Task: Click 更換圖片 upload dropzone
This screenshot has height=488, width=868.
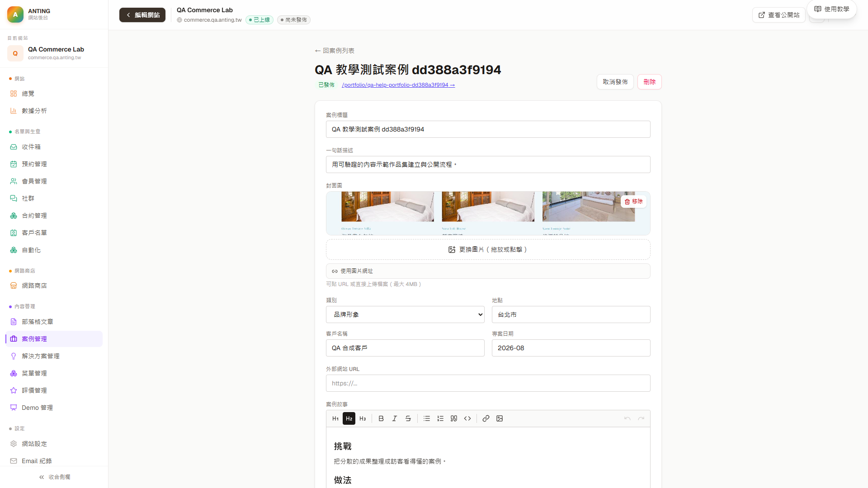Action: (488, 249)
